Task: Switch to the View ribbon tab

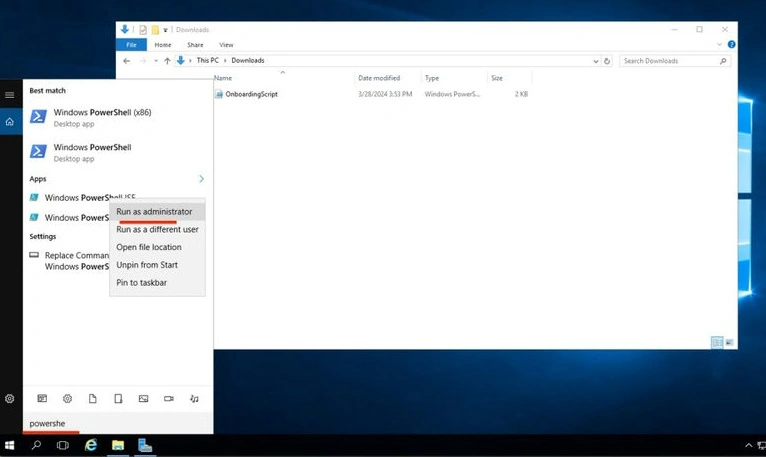Action: [226, 45]
